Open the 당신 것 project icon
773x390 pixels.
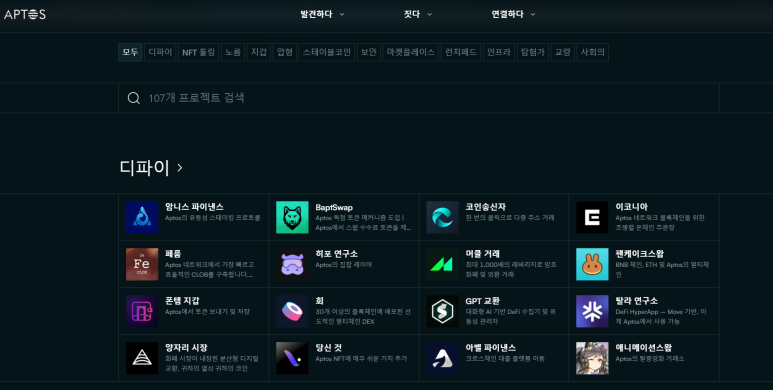[x=292, y=358]
